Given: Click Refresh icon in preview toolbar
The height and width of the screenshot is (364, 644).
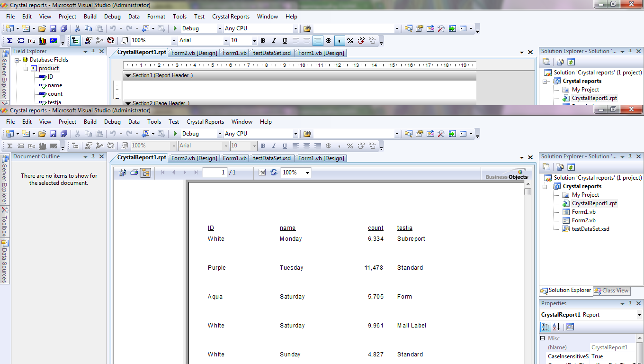Looking at the screenshot, I should point(274,173).
